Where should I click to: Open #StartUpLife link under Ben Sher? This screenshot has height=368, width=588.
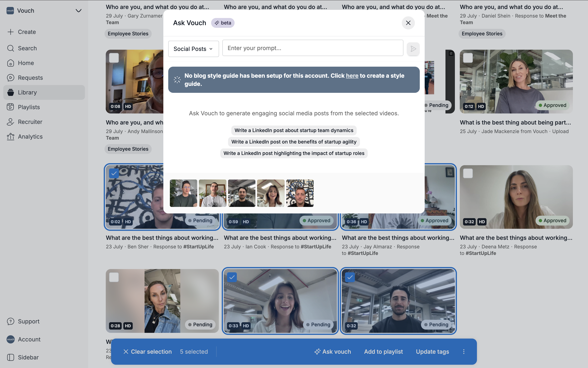[x=198, y=247]
